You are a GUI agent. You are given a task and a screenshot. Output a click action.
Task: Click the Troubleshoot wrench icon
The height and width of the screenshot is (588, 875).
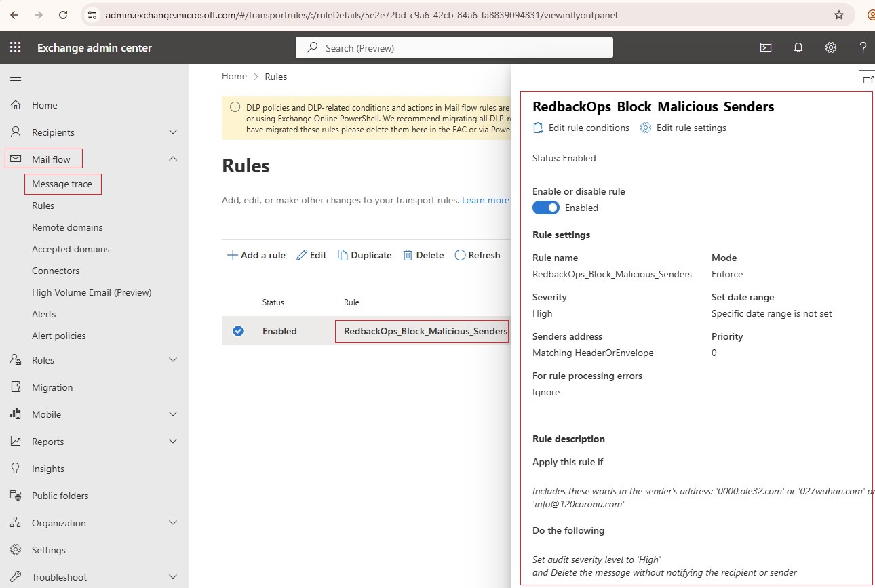tap(16, 577)
